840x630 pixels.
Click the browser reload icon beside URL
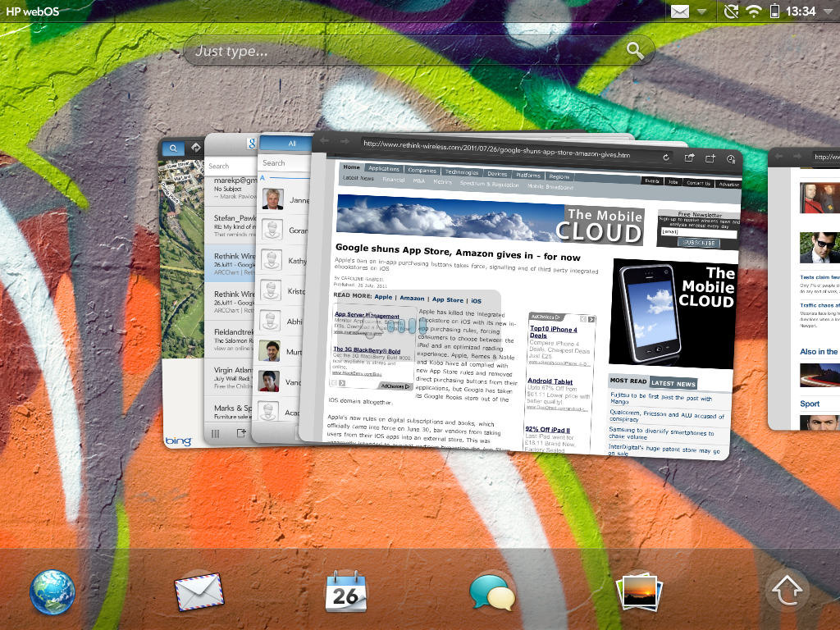[x=666, y=157]
